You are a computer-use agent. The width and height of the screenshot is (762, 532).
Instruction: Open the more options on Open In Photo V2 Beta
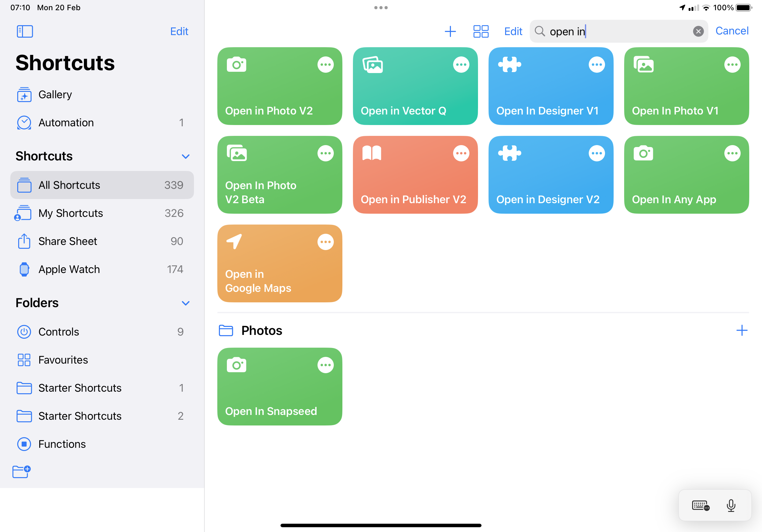pyautogui.click(x=325, y=153)
